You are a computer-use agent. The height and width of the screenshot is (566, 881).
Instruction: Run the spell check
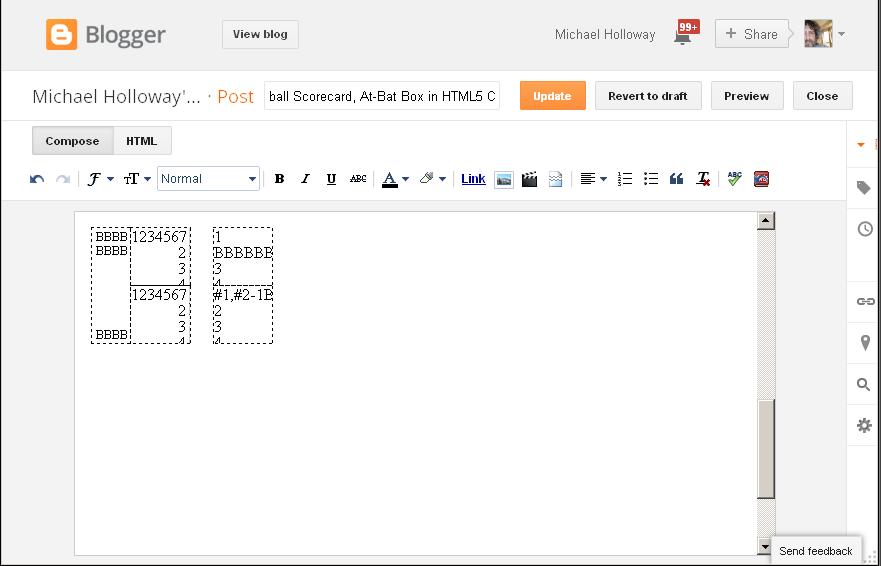point(734,179)
